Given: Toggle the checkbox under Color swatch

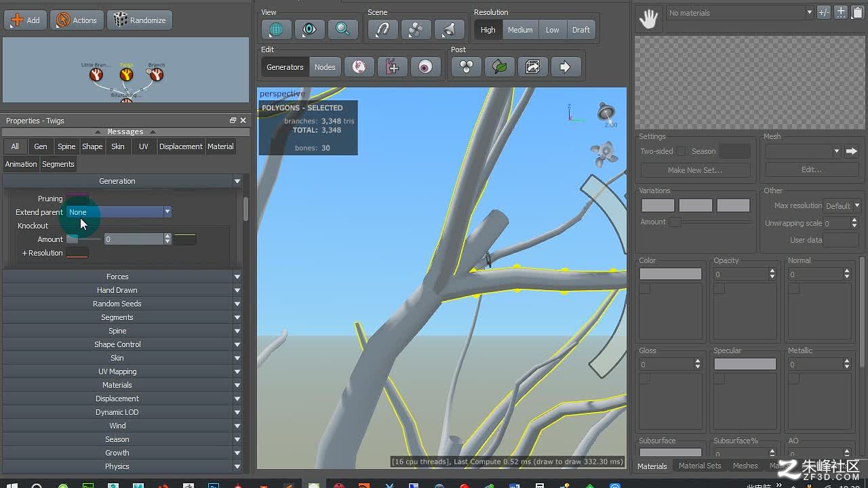Looking at the screenshot, I should (x=645, y=289).
